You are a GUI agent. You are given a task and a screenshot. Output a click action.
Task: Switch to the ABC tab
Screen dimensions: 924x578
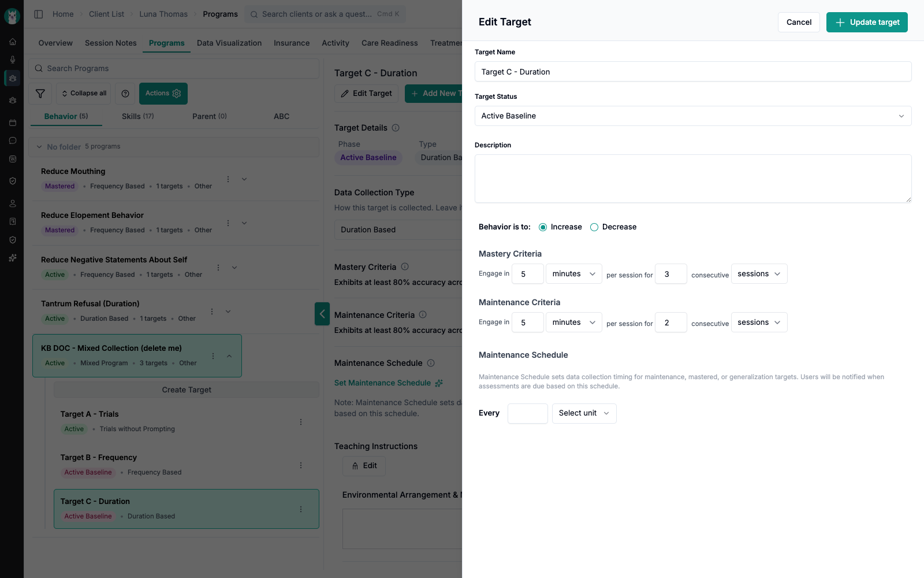pyautogui.click(x=282, y=116)
